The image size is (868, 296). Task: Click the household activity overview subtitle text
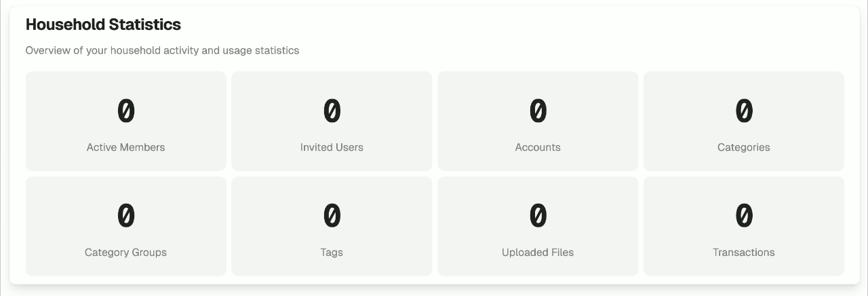tap(162, 50)
